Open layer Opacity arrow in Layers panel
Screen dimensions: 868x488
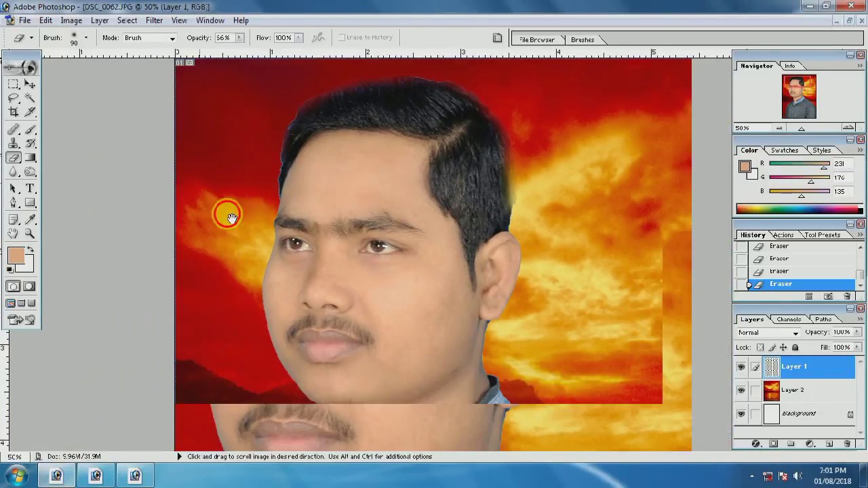pyautogui.click(x=856, y=333)
